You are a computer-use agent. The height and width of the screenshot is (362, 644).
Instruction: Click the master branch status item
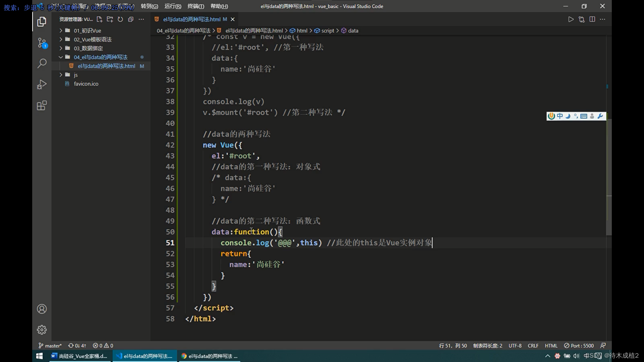click(50, 346)
